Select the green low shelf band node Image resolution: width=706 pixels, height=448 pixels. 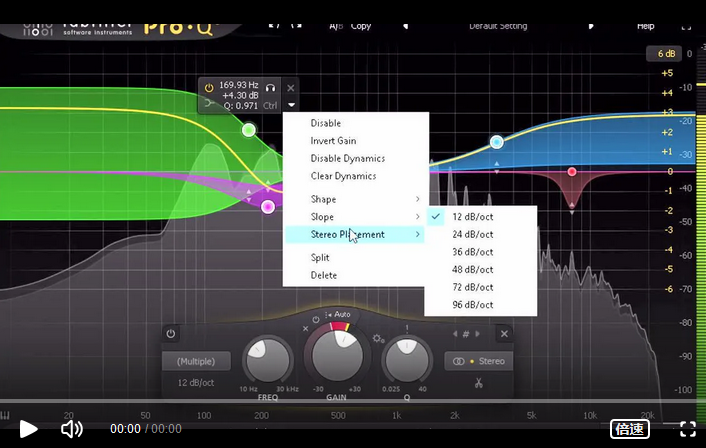point(249,130)
